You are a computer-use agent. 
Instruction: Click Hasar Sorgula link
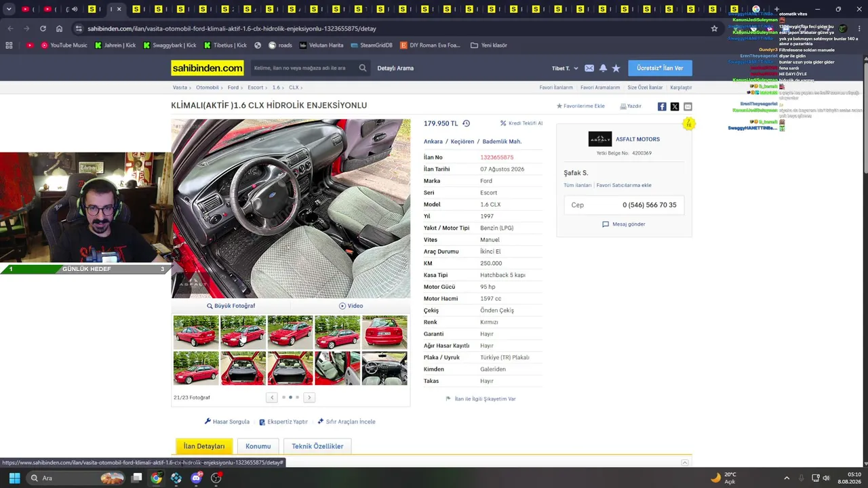click(x=227, y=422)
